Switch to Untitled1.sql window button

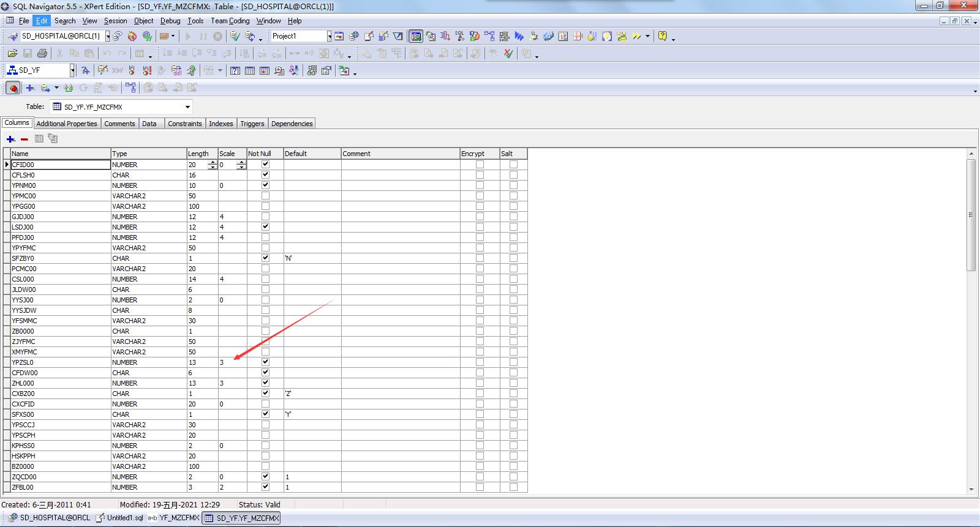[x=120, y=518]
